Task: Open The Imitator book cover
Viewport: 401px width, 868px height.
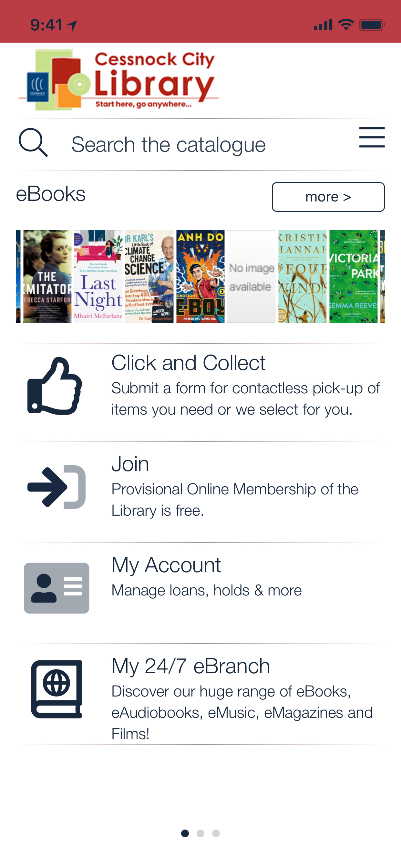Action: pyautogui.click(x=47, y=277)
